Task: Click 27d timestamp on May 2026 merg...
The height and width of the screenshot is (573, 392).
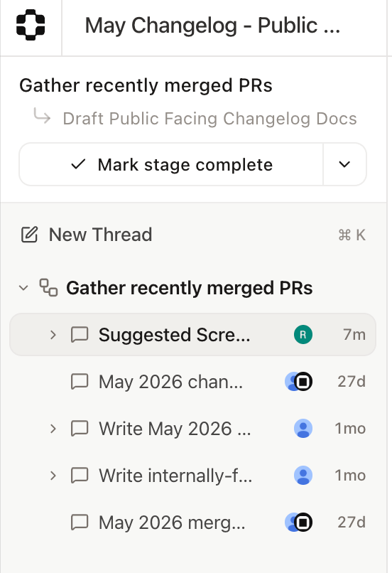Action: pos(352,523)
